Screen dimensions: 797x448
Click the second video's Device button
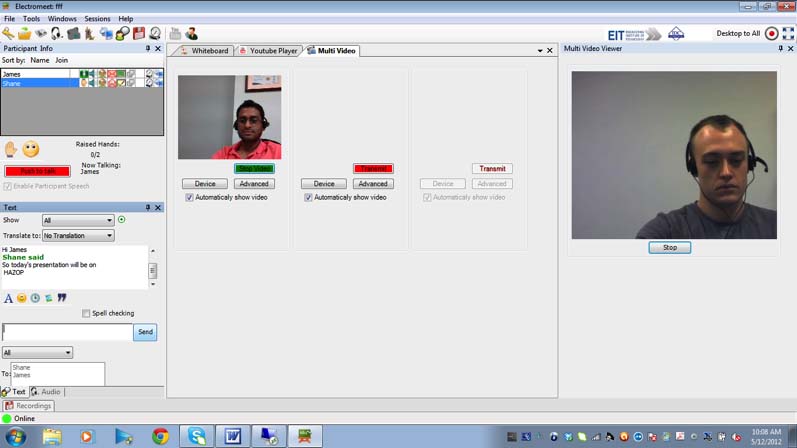pos(324,184)
